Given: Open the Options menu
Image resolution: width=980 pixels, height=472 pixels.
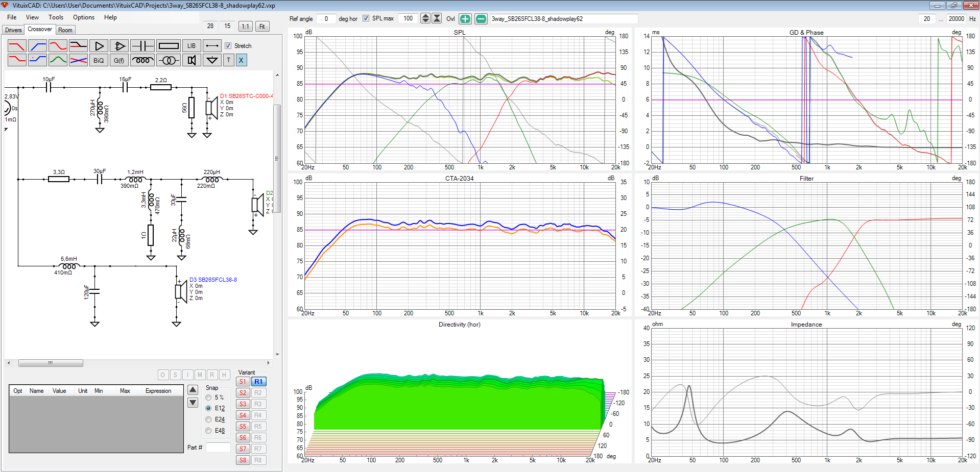Looking at the screenshot, I should [84, 17].
